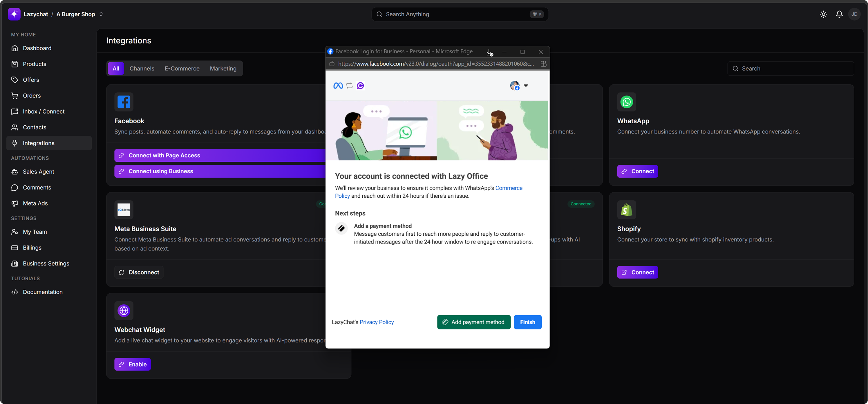This screenshot has height=404, width=868.
Task: Click Add payment method button
Action: (473, 322)
